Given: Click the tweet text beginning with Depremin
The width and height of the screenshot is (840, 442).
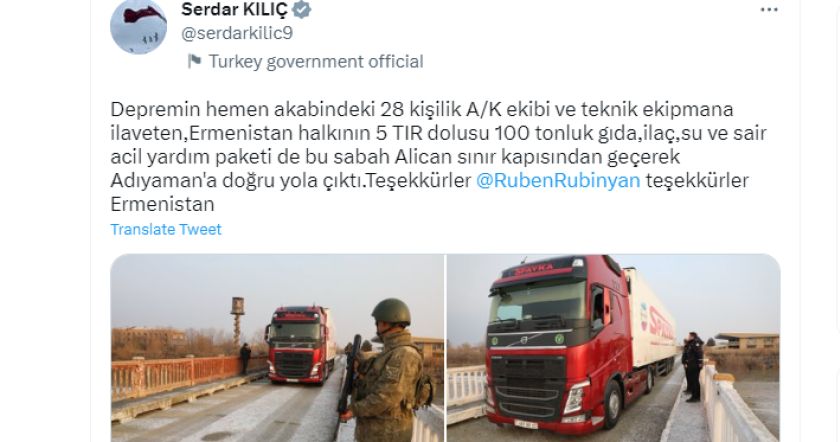Looking at the screenshot, I should point(438,156).
